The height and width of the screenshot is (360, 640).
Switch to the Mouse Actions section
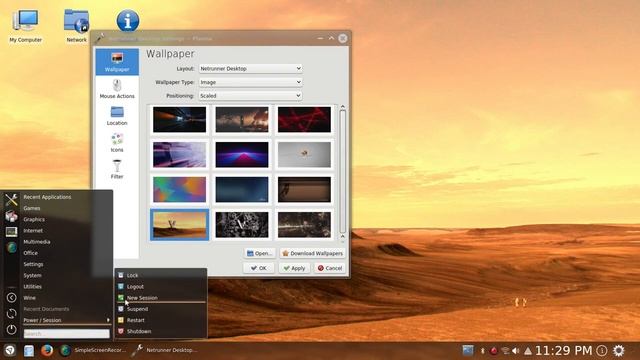click(117, 89)
